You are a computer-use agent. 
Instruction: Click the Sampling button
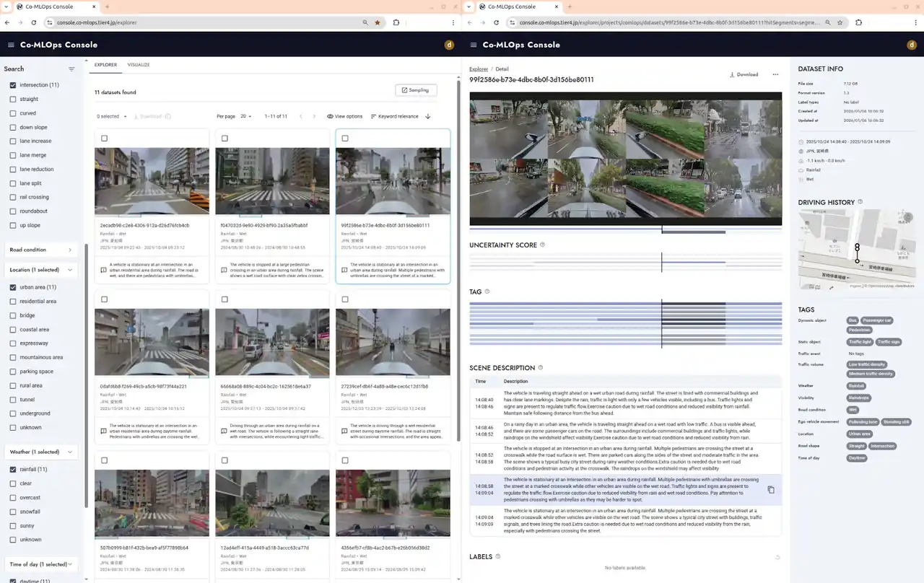tap(416, 90)
